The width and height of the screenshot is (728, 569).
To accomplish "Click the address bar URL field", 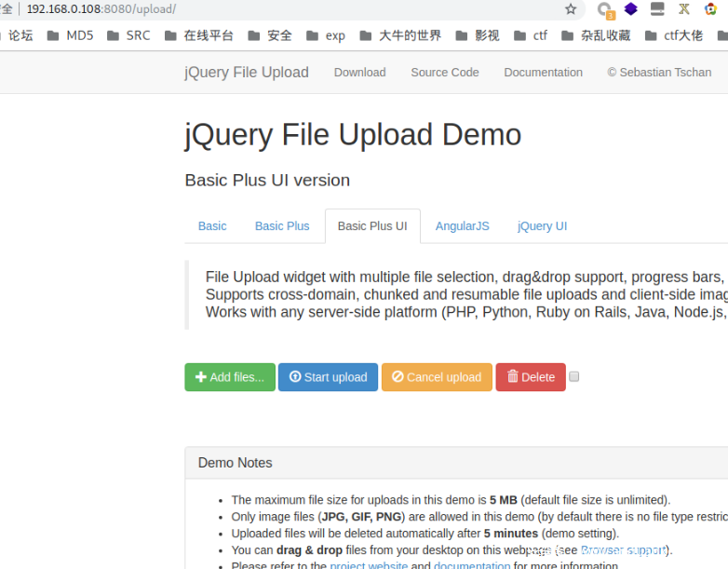I will [292, 9].
